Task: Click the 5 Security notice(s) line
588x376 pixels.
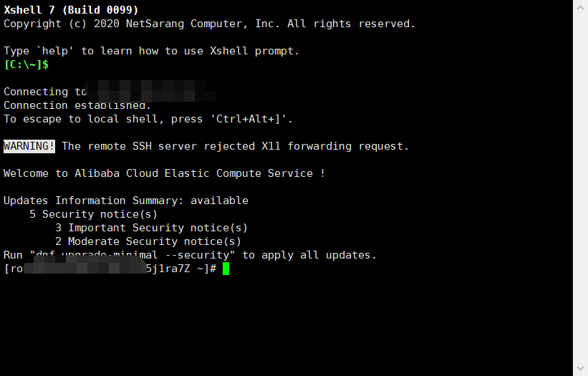Action: point(93,214)
